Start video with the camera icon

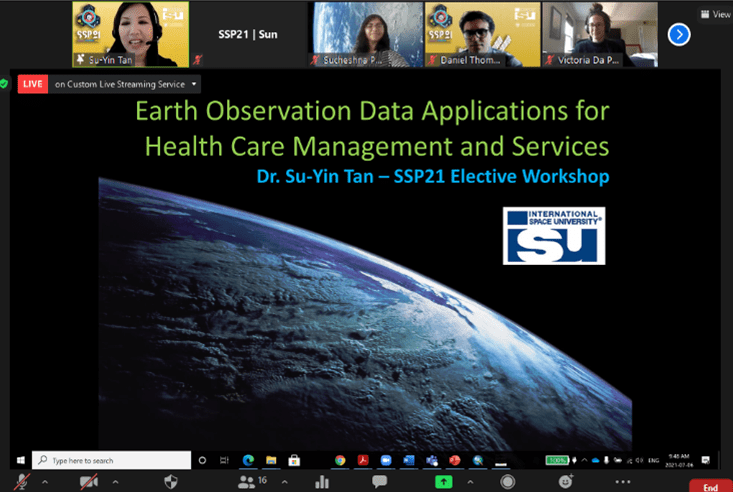(89, 481)
